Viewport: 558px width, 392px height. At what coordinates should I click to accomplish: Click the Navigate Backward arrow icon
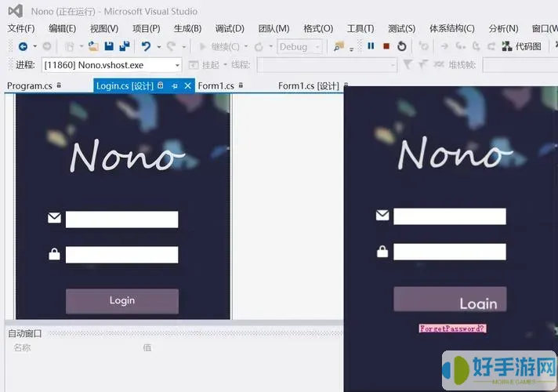click(x=24, y=46)
